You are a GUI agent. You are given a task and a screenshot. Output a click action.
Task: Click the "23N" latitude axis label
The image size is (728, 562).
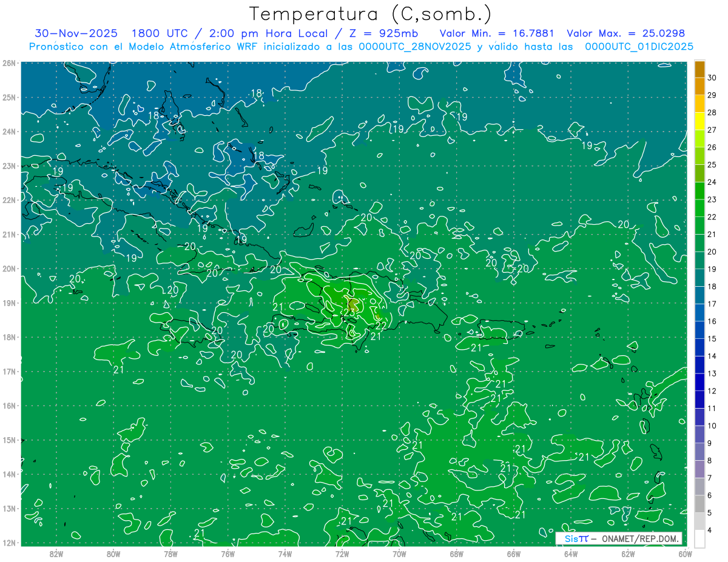pyautogui.click(x=9, y=166)
